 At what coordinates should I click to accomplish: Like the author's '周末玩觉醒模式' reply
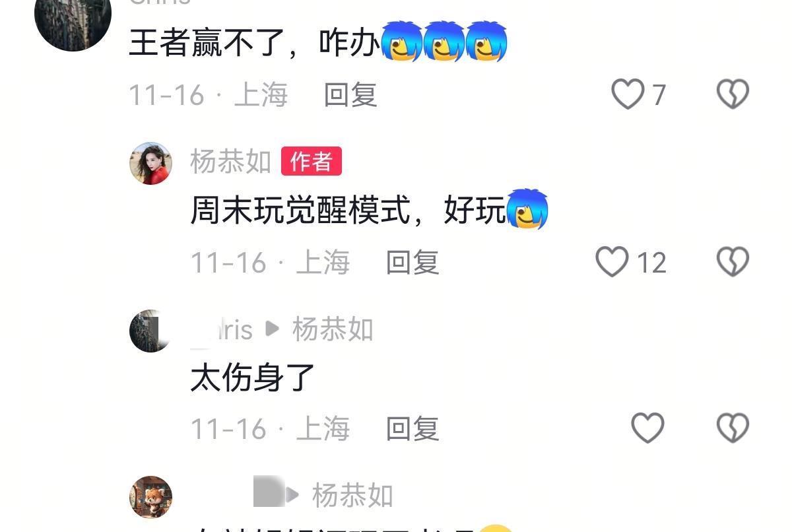[612, 262]
